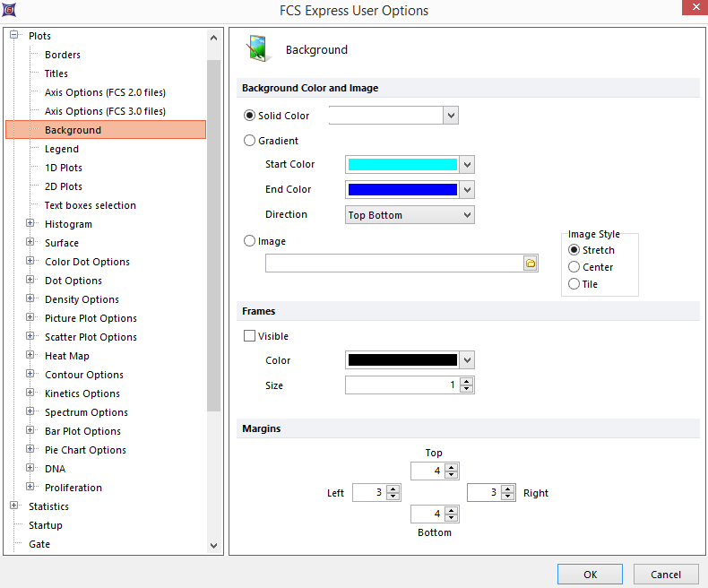Click the Background picture icon in header
This screenshot has width=708, height=588.
[259, 50]
